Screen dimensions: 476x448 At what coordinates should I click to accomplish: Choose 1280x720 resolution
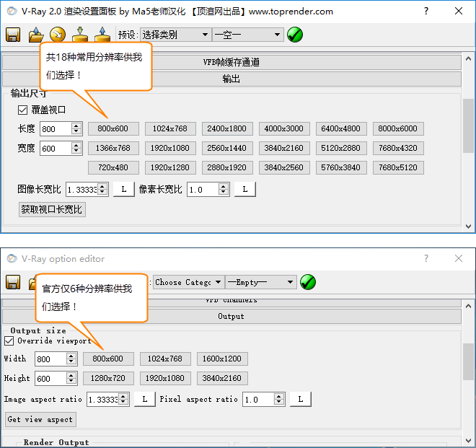[108, 378]
